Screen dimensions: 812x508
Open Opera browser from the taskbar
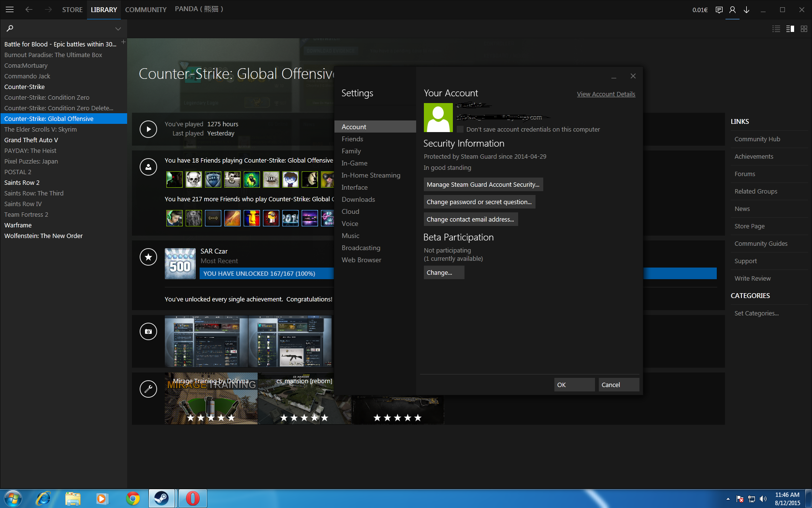click(x=192, y=498)
